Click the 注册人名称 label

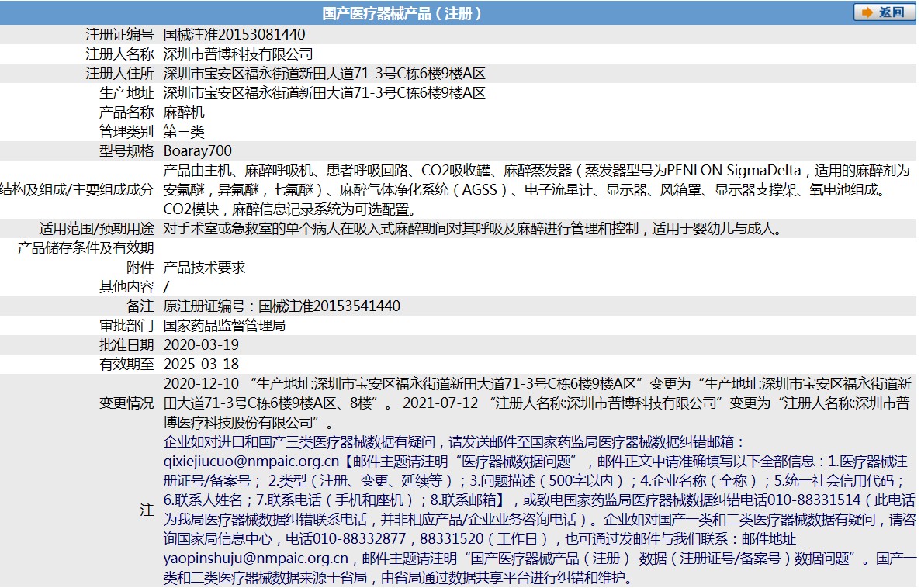pos(119,54)
